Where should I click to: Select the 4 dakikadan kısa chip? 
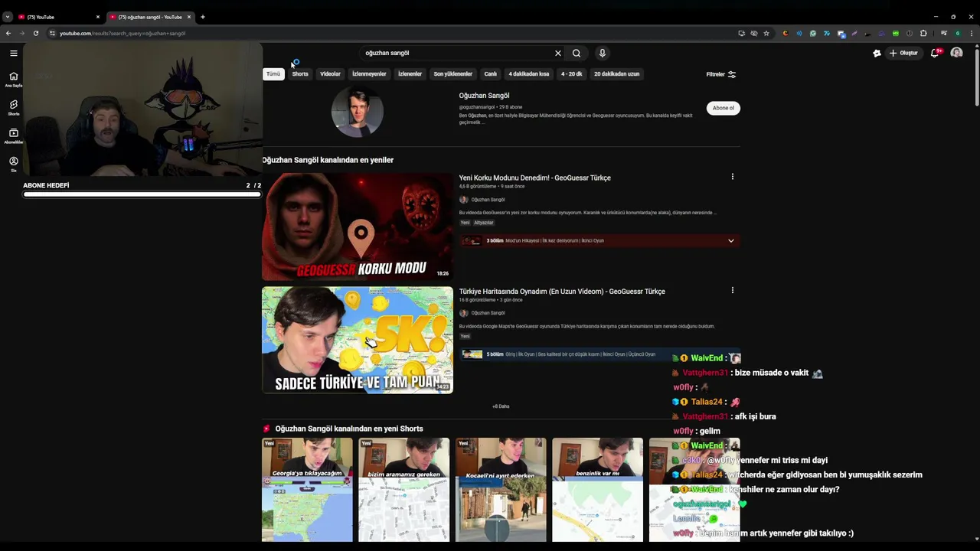(529, 74)
